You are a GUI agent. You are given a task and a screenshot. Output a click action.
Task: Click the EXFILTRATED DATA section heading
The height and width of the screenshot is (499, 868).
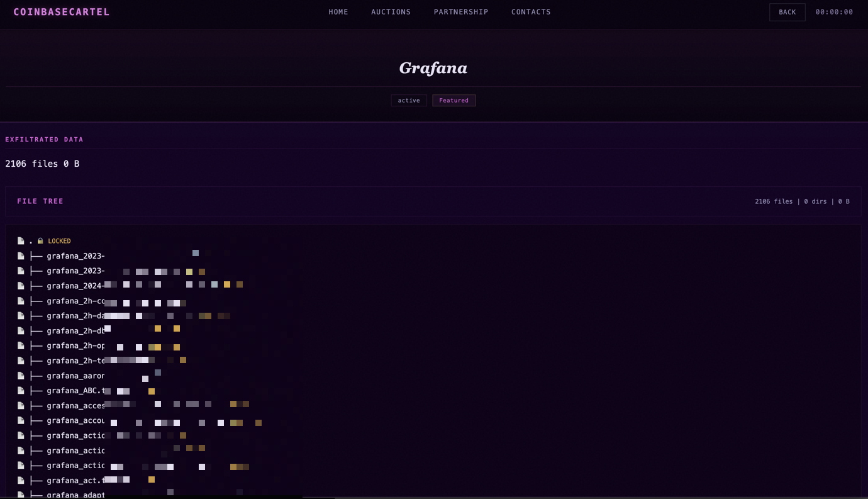[44, 140]
